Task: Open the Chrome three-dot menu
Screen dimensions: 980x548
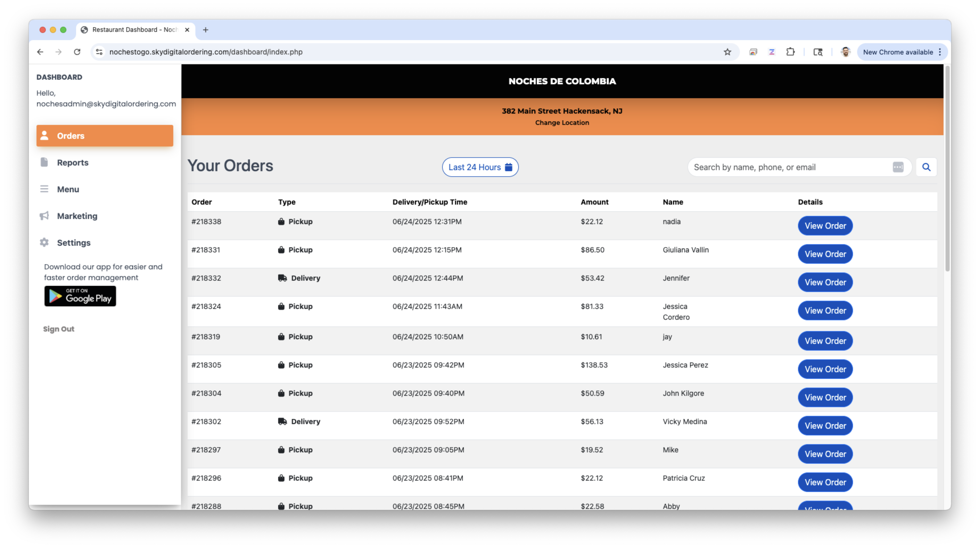Action: pyautogui.click(x=940, y=52)
